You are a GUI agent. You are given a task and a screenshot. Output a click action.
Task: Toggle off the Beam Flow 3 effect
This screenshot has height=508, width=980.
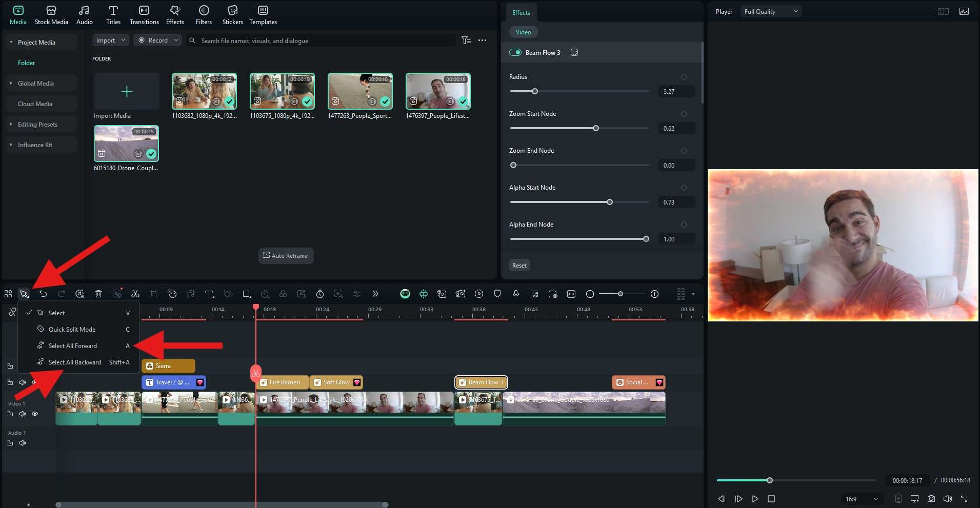515,52
